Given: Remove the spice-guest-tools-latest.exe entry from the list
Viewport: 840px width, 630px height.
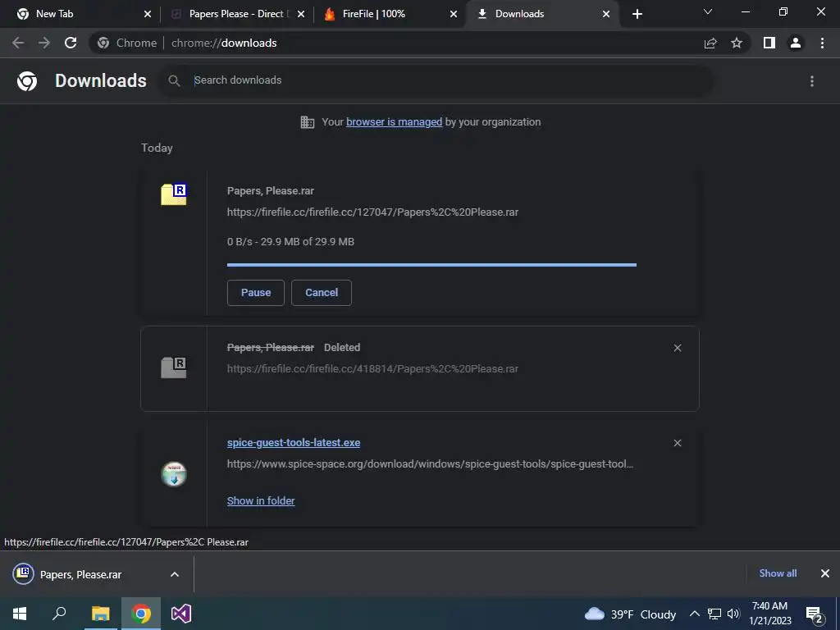Looking at the screenshot, I should (677, 443).
